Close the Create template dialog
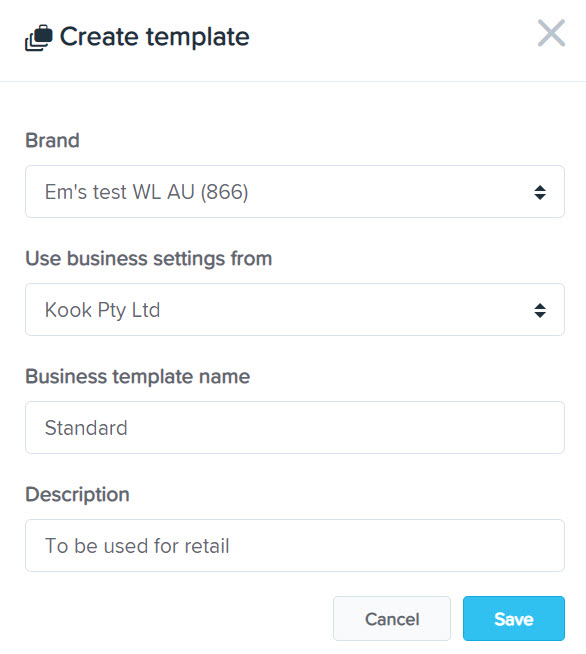 [551, 33]
